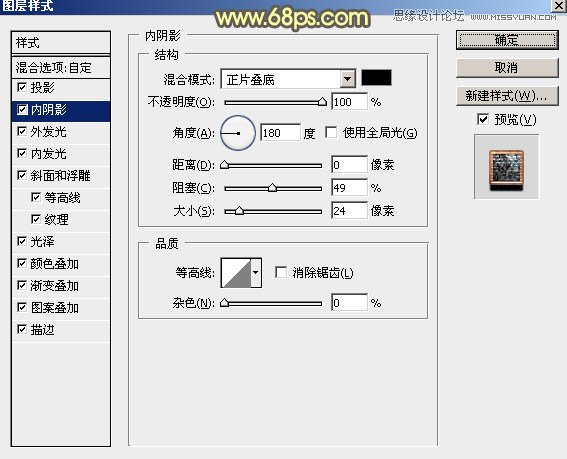Screen dimensions: 567x459
Task: Click the distance field showing 0
Action: point(349,165)
